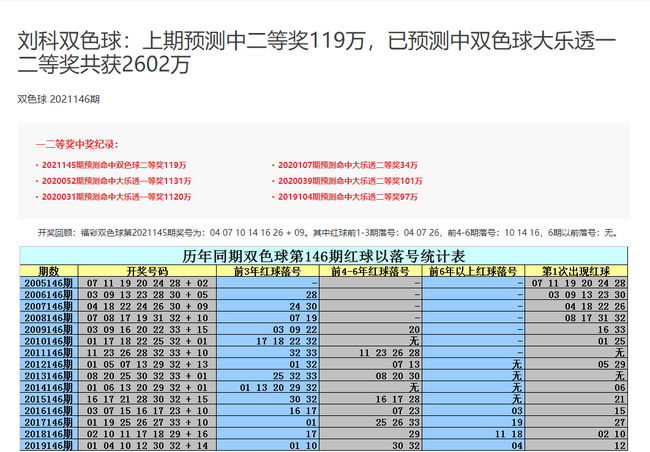Screen dimensions: 650x452
Task: Select the 2011146期 row label
Action: point(49,352)
